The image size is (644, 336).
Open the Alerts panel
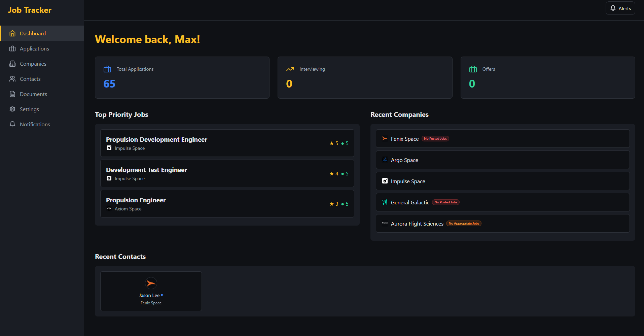[620, 8]
